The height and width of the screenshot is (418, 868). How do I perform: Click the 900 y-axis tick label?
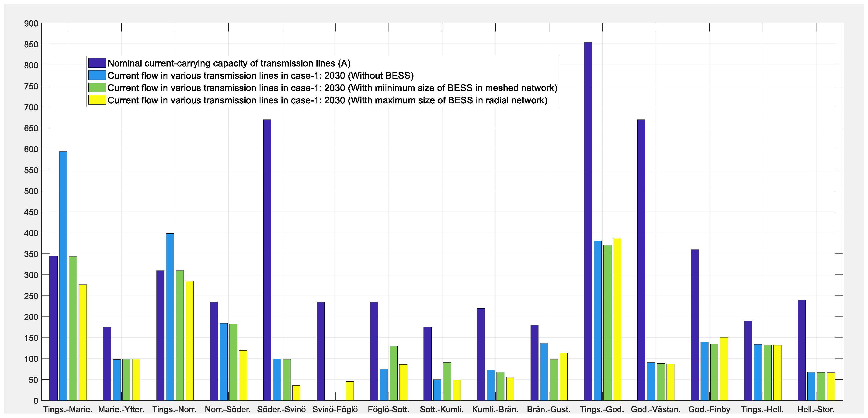click(x=31, y=24)
